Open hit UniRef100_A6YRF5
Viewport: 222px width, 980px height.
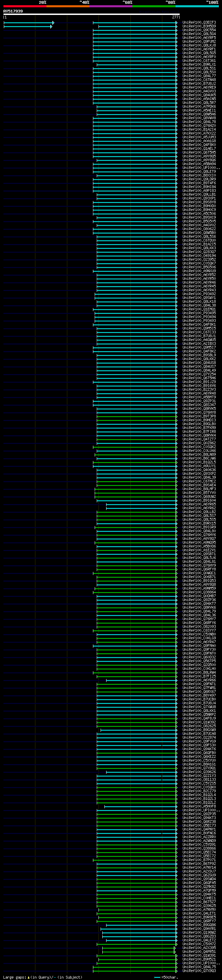tap(199, 38)
